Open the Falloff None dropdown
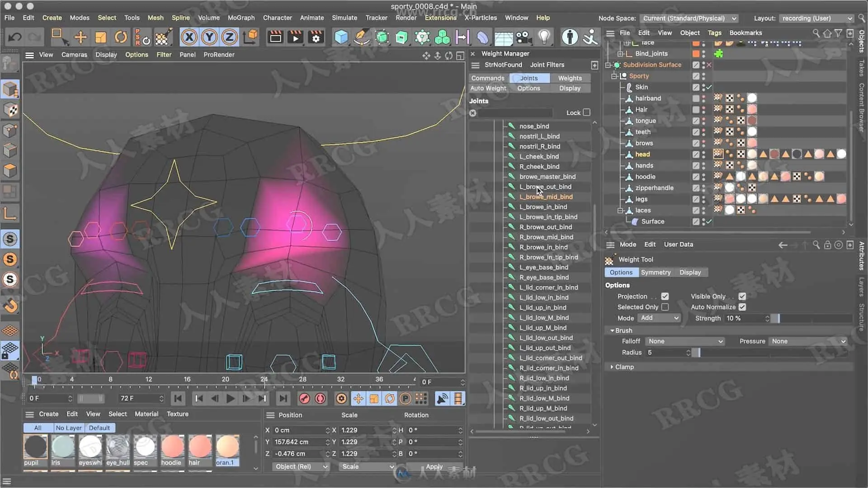Screen dimensions: 868x488 coord(684,342)
